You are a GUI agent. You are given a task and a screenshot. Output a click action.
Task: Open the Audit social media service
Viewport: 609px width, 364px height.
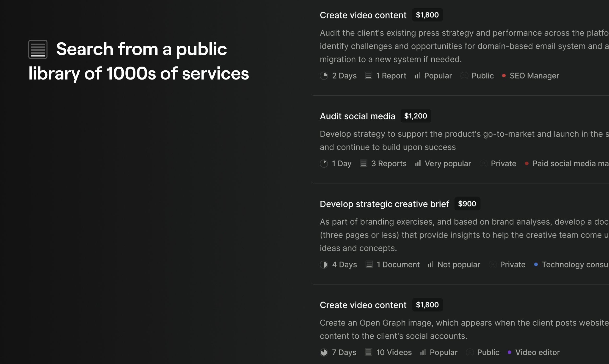click(357, 116)
